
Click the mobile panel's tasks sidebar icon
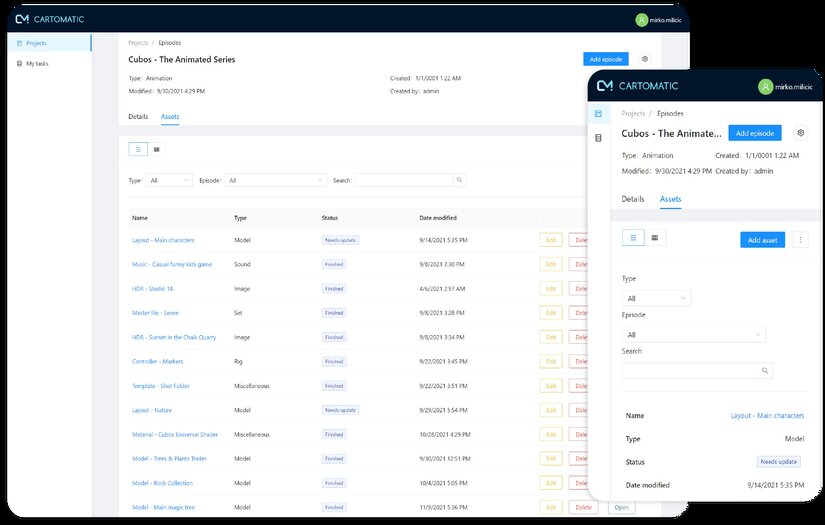coord(598,137)
